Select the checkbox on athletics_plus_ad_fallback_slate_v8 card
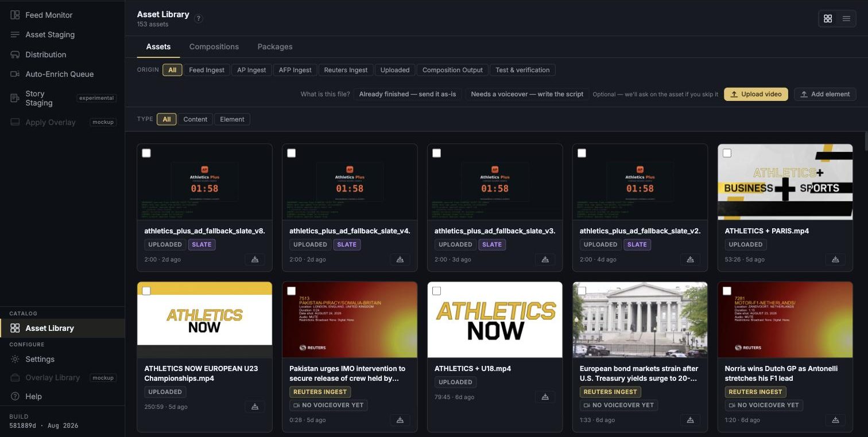 pyautogui.click(x=146, y=153)
